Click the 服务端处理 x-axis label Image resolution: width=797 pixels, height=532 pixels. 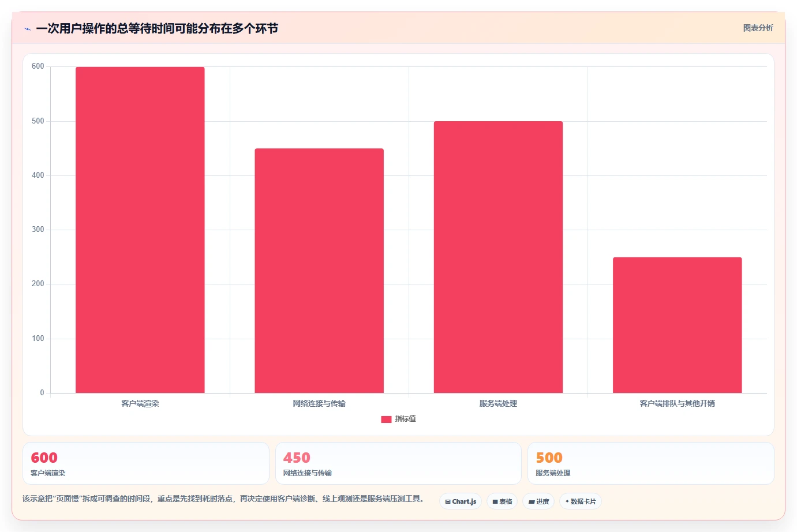pos(498,403)
